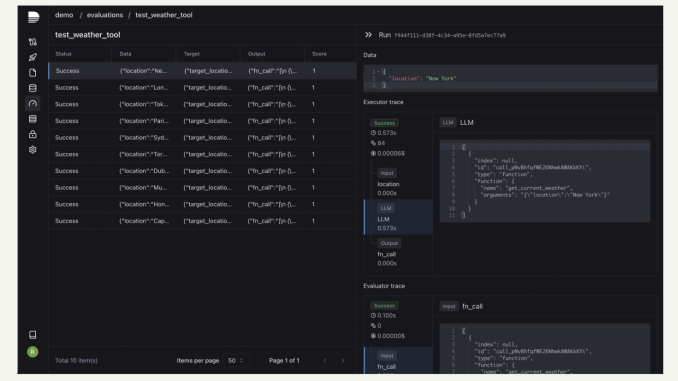Viewport: 678px width, 381px height.
Task: Open the book documentation icon in sidebar
Action: coord(33,335)
